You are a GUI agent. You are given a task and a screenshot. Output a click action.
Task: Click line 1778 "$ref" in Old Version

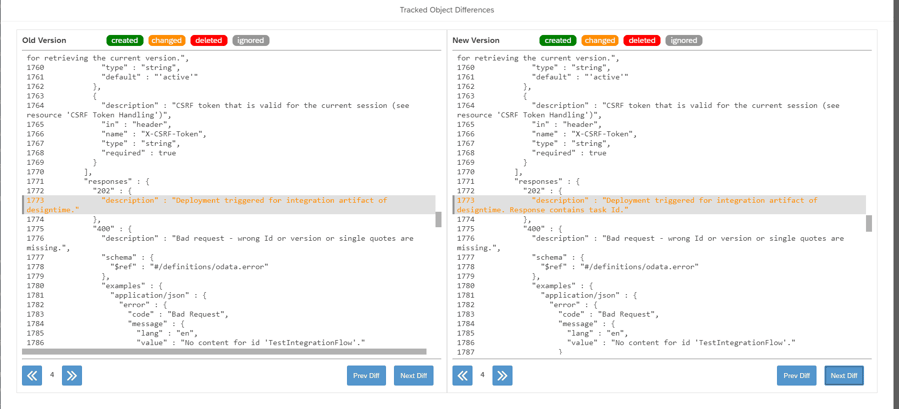tap(189, 267)
